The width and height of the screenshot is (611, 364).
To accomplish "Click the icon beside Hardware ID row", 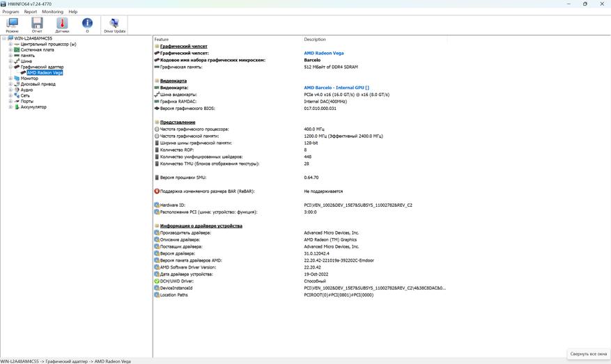I will click(157, 205).
